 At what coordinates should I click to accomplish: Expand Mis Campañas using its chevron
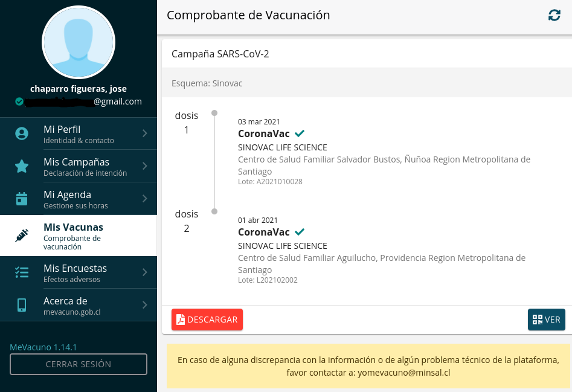[145, 167]
